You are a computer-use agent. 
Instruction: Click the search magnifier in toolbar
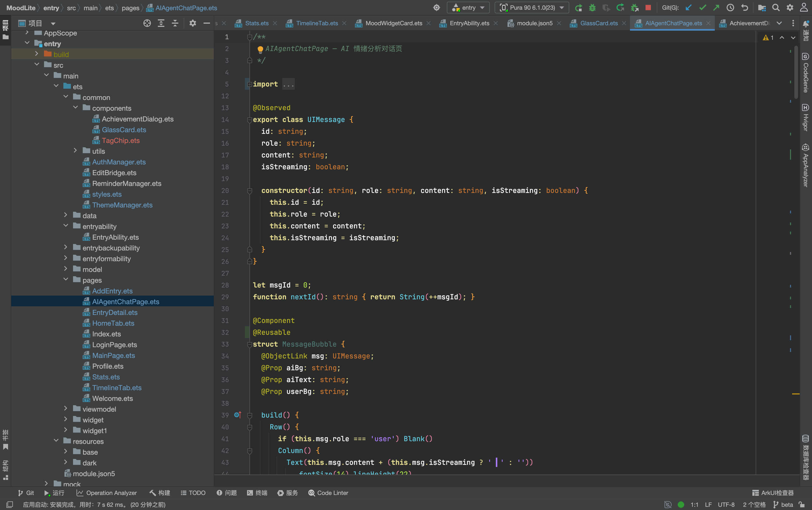tap(775, 8)
